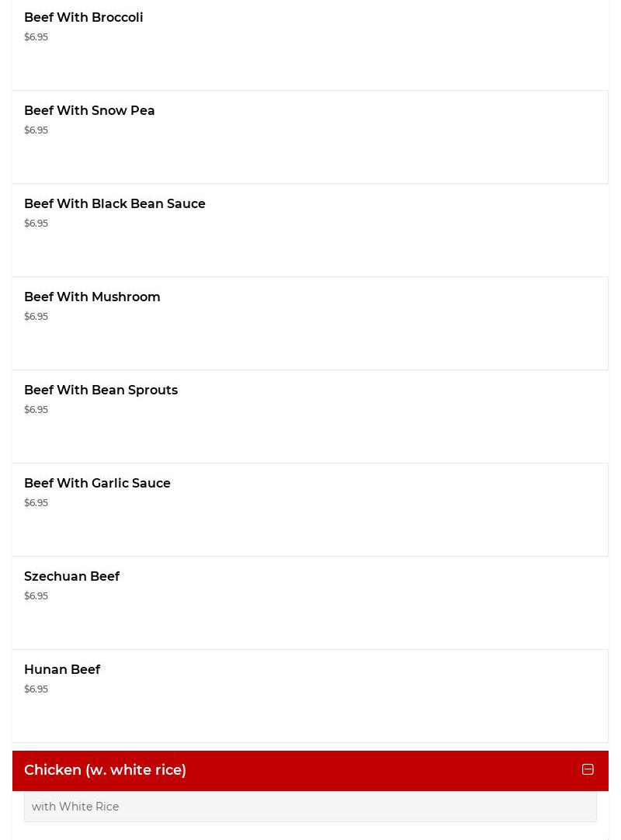Click the 'with White Rice' description box
This screenshot has height=840, width=621.
coord(310,807)
